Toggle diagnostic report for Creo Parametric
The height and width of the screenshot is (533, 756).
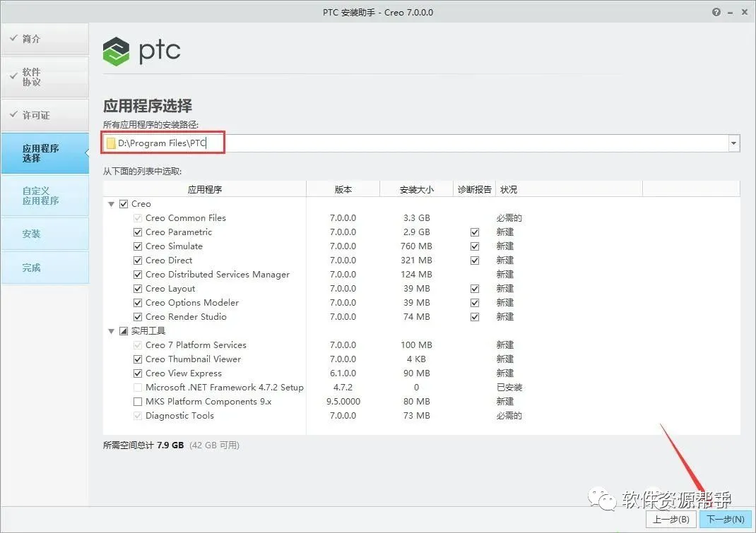(475, 232)
